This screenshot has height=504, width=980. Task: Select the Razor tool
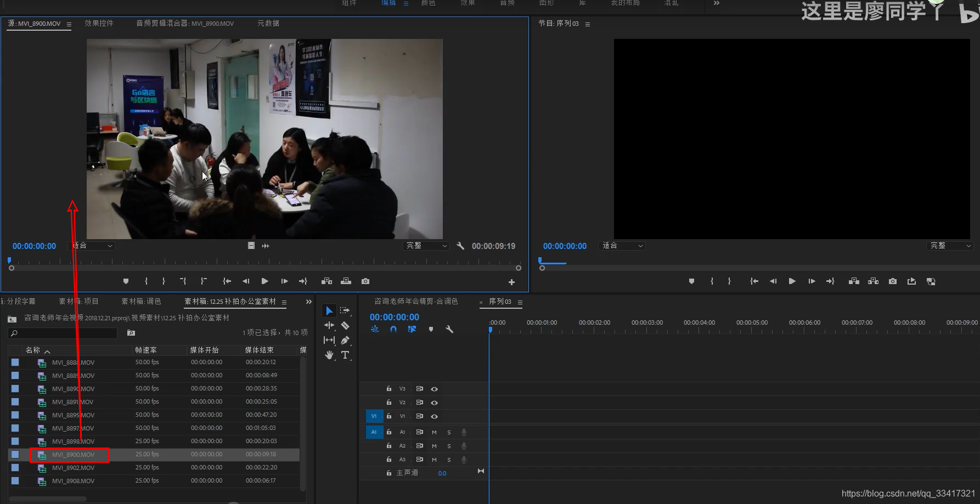345,325
